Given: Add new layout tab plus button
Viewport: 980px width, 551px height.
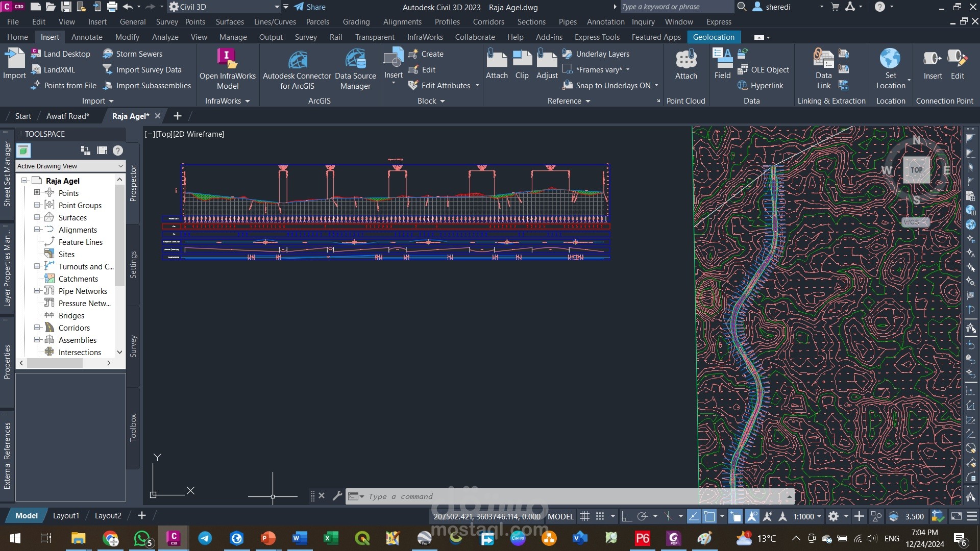Looking at the screenshot, I should [x=141, y=515].
